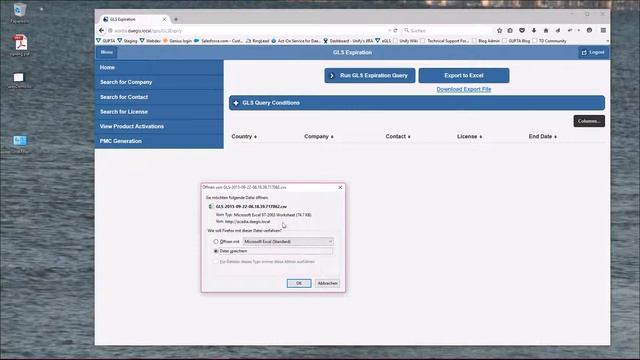The width and height of the screenshot is (640, 360).
Task: Log out with the Logout button
Action: 593,52
